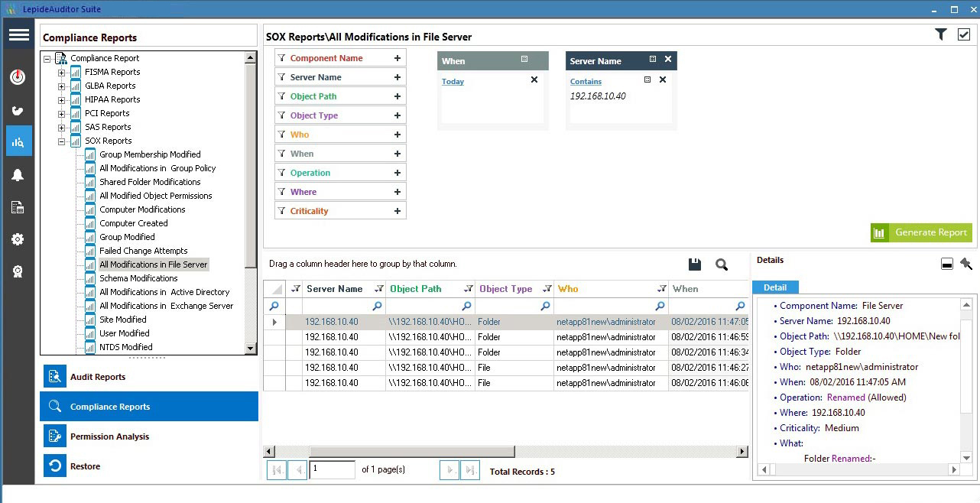
Task: Collapse the Details panel with the minimize icon
Action: (946, 263)
